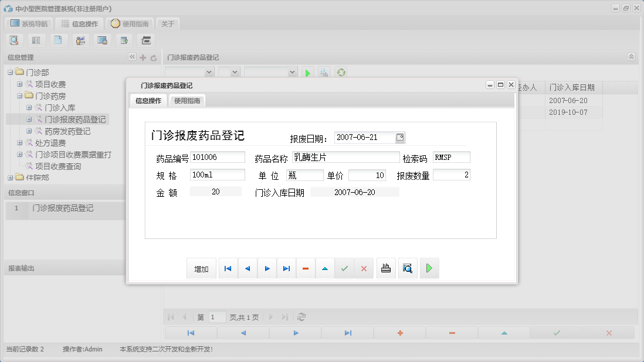Select the search/magnifier tool in the toolbar

[13, 40]
